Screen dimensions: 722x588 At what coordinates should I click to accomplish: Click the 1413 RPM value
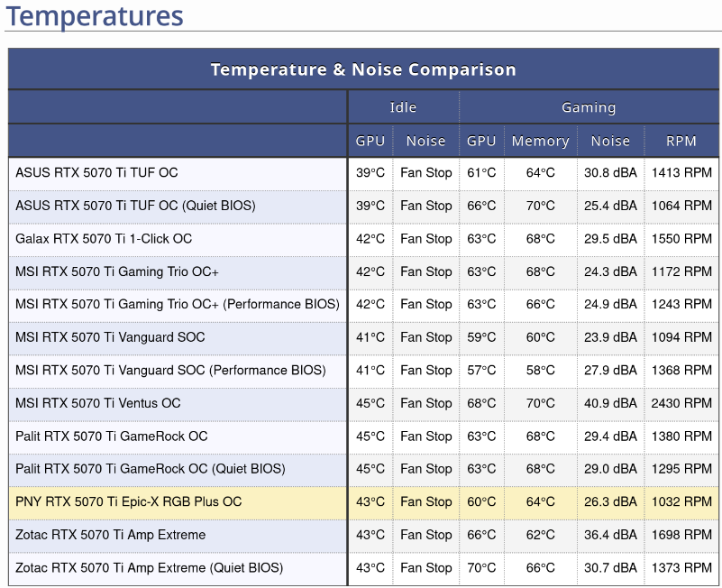(x=681, y=173)
